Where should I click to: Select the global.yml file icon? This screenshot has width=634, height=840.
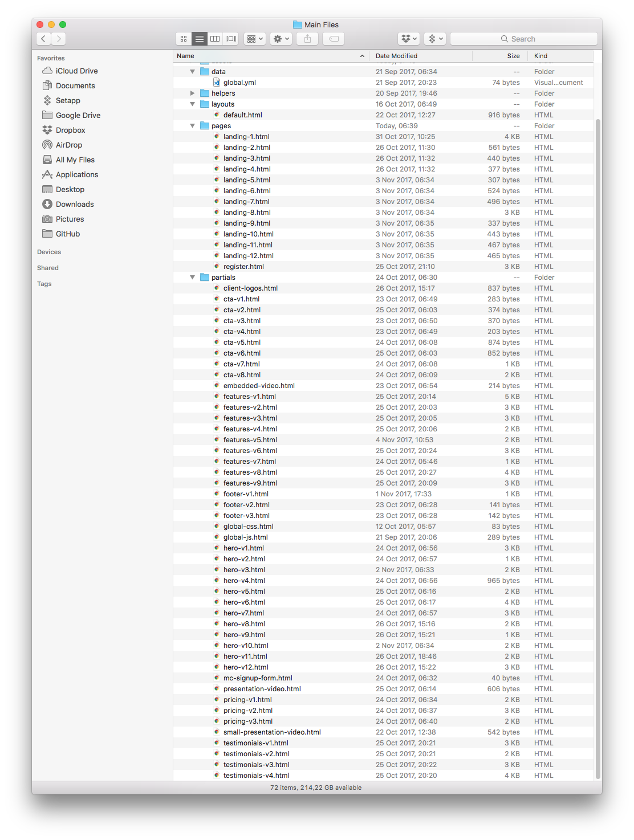[x=217, y=83]
